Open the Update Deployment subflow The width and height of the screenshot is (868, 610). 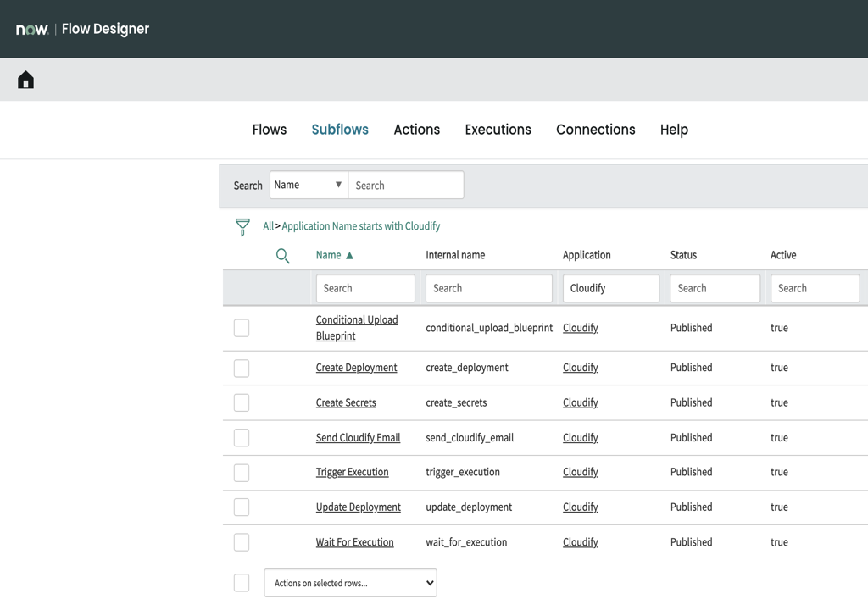359,507
